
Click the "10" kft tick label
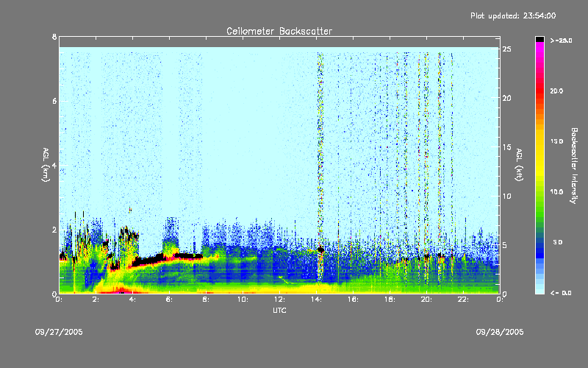507,196
